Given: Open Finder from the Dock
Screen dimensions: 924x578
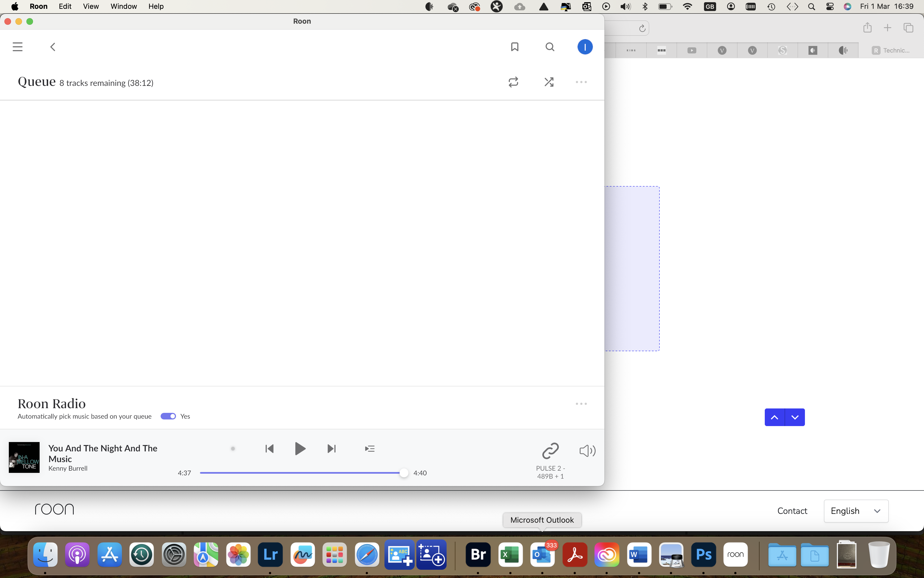Looking at the screenshot, I should pos(45,555).
